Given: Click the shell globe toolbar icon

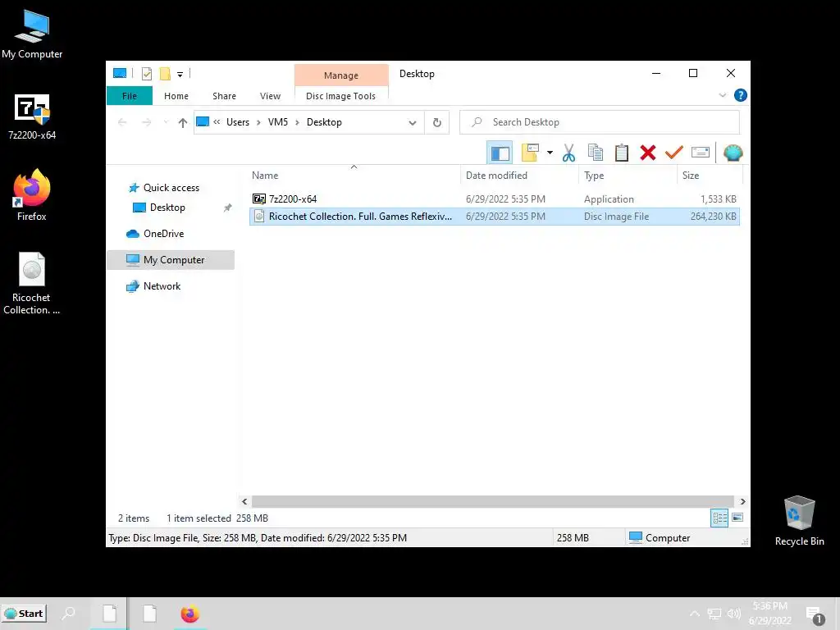Looking at the screenshot, I should coord(733,153).
